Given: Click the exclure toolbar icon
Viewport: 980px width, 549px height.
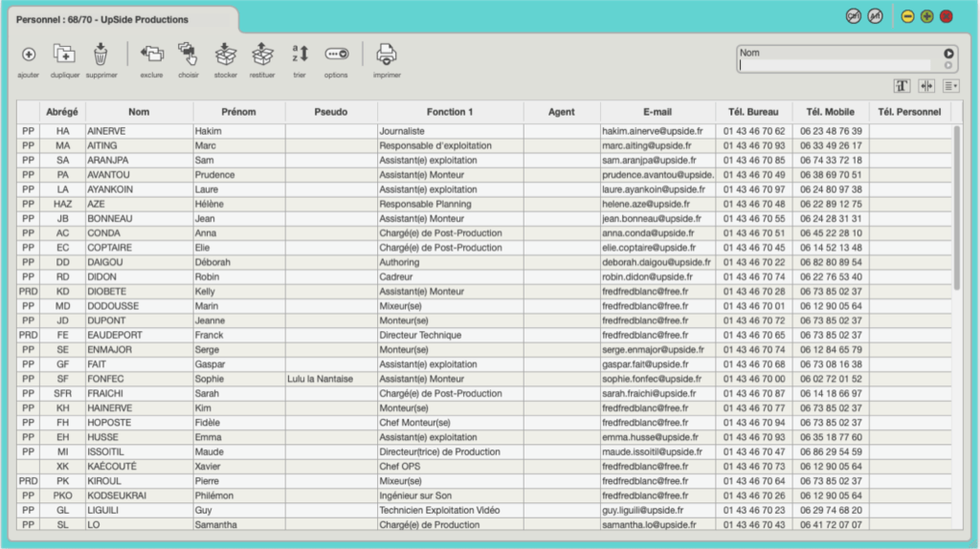Looking at the screenshot, I should (x=151, y=55).
